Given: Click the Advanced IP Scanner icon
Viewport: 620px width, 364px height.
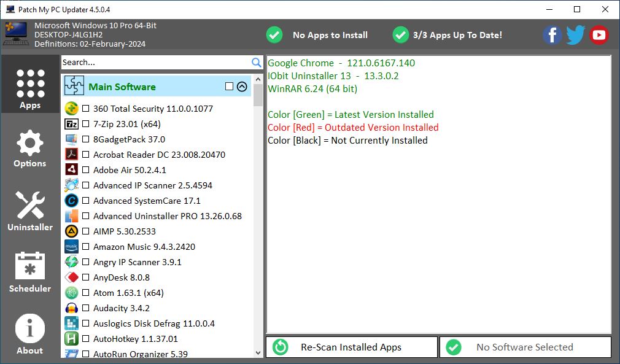Looking at the screenshot, I should (x=72, y=185).
